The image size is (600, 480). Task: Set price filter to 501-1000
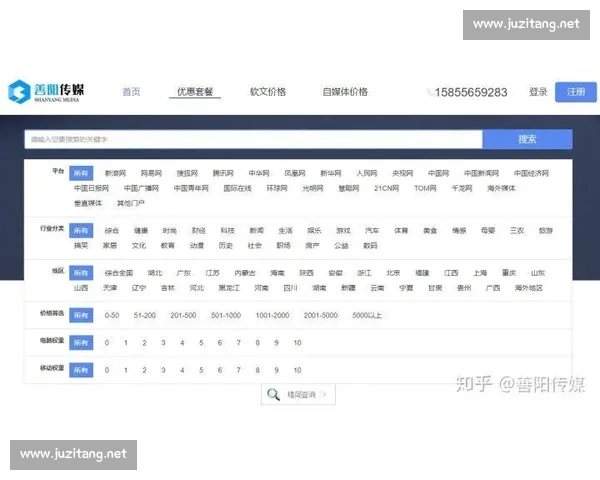coord(226,316)
